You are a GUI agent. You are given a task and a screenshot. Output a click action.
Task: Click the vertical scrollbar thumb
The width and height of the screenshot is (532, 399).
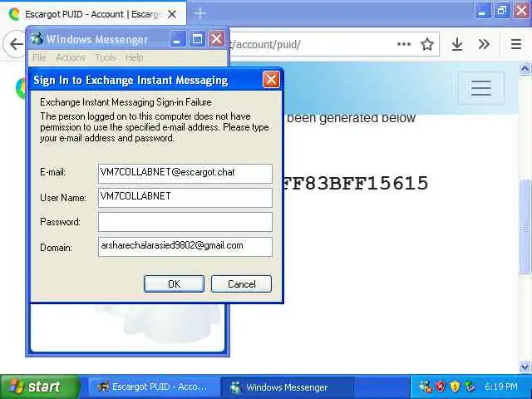525,226
